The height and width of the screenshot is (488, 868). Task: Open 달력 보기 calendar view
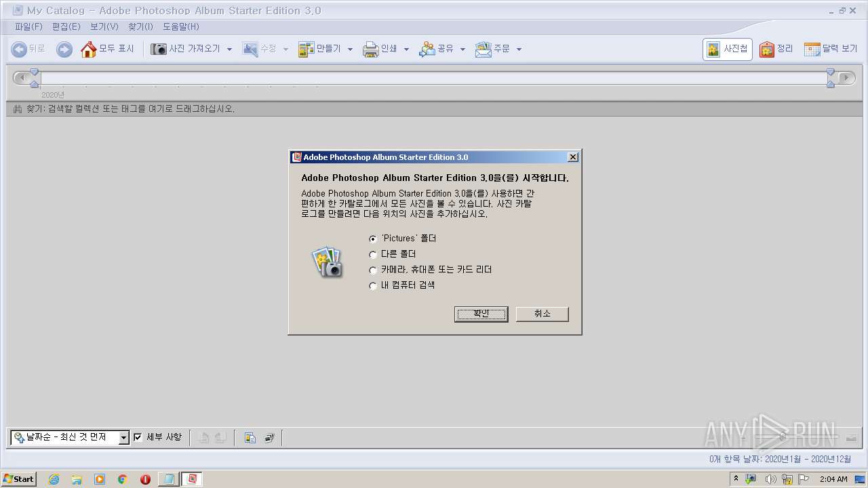pos(831,49)
